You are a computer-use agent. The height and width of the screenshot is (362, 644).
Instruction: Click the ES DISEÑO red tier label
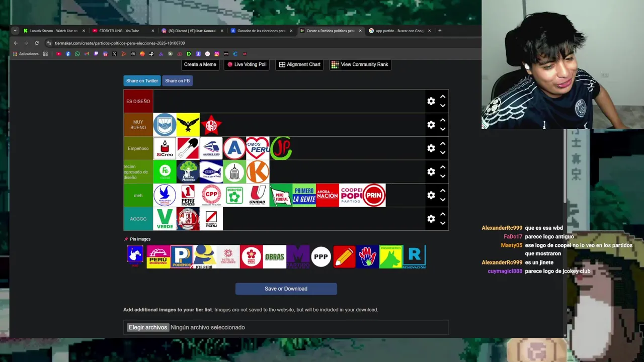pos(138,101)
